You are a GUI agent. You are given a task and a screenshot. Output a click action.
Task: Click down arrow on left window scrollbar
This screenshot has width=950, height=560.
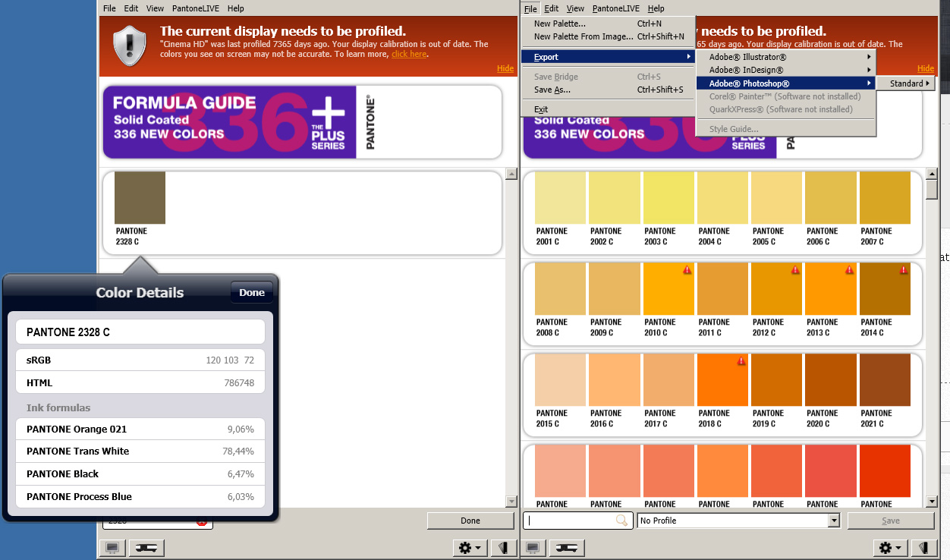511,502
